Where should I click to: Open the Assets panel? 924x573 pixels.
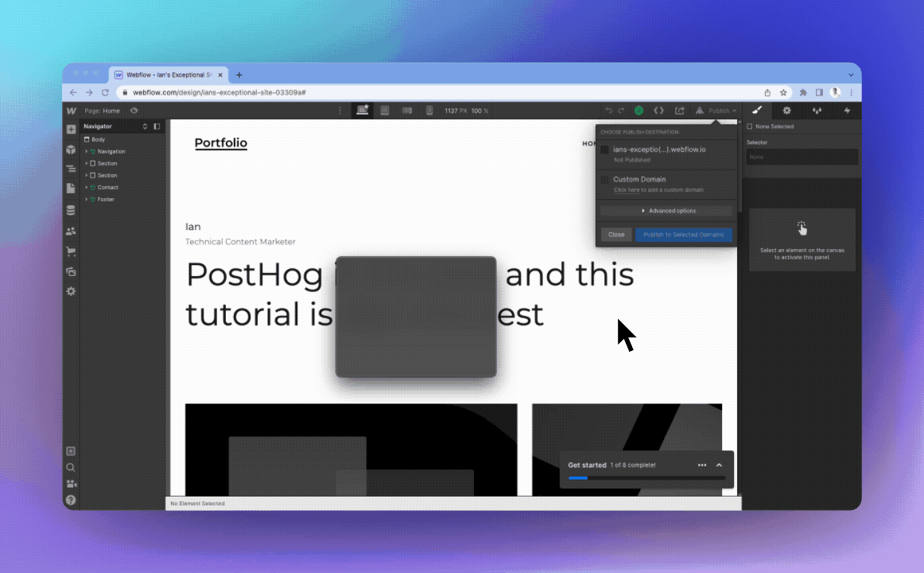[71, 271]
